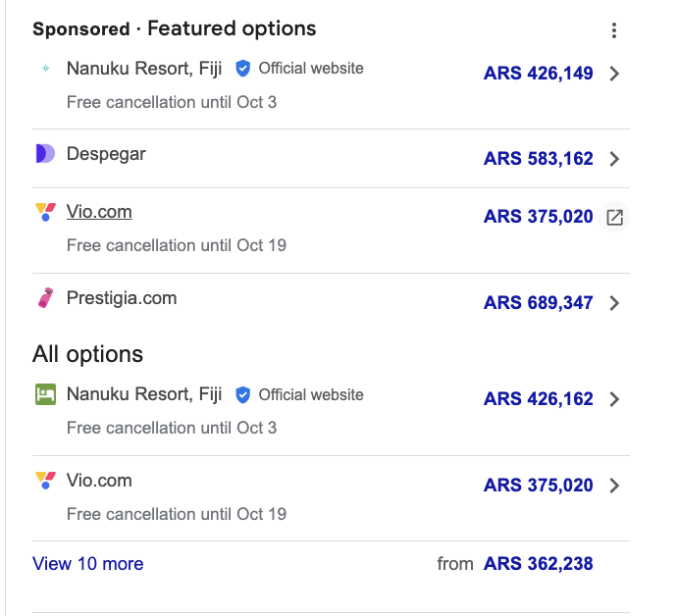Click the sponsored official website verified badge
The image size is (677, 616).
243,69
